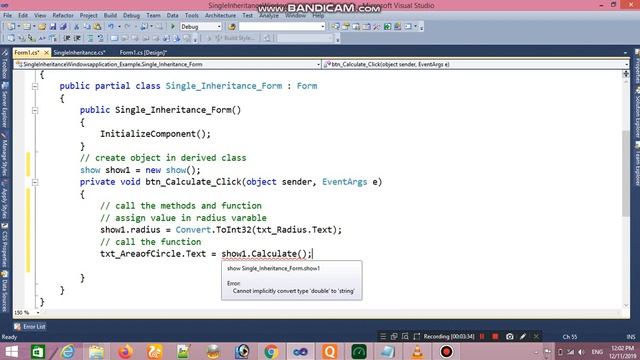
Task: Click the scroll down arrow in editor
Action: click(x=626, y=305)
